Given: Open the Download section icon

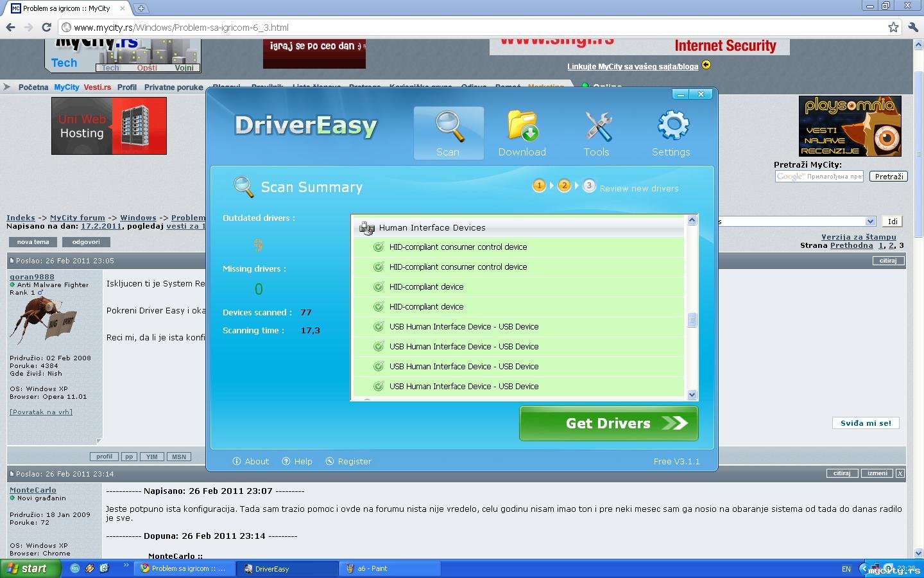Looking at the screenshot, I should tap(522, 125).
